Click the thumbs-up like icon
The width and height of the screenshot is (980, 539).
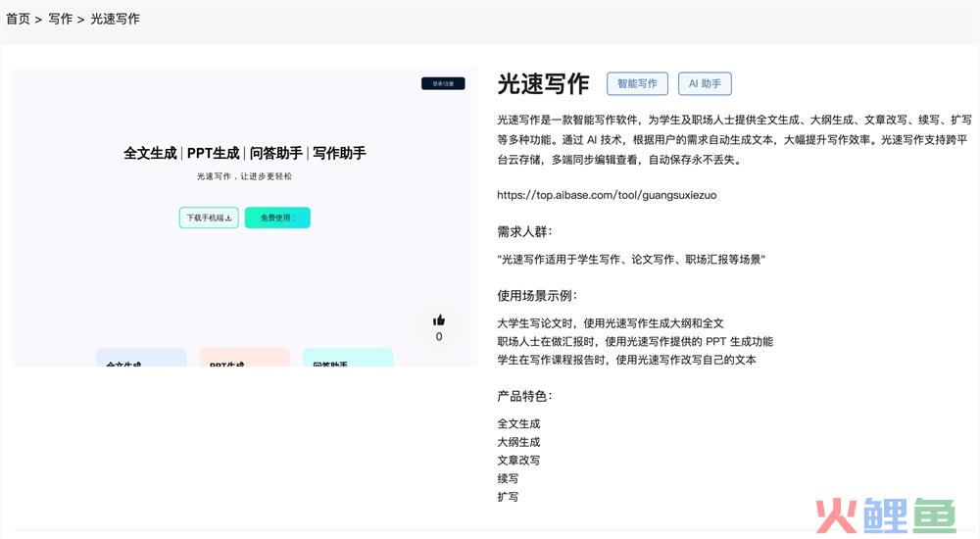tap(439, 319)
